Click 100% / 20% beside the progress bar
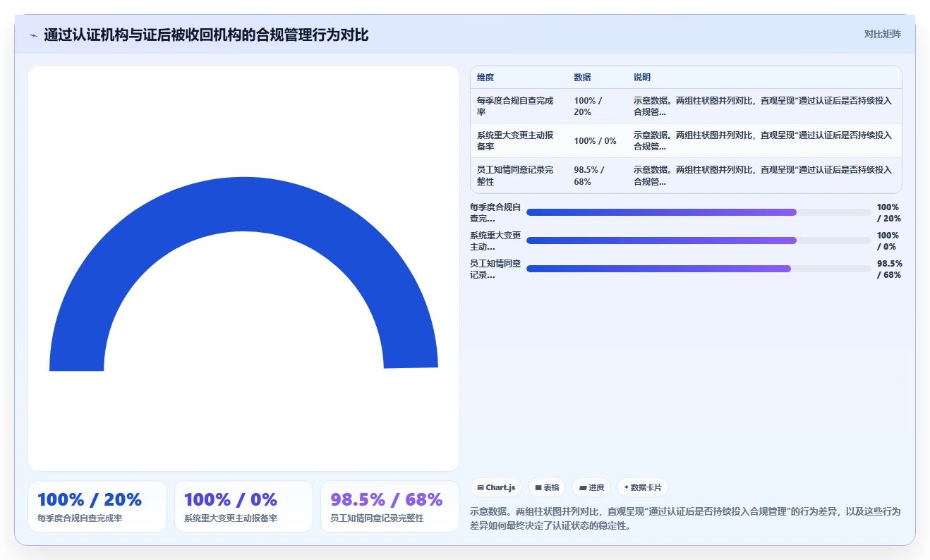Image resolution: width=930 pixels, height=560 pixels. point(888,212)
